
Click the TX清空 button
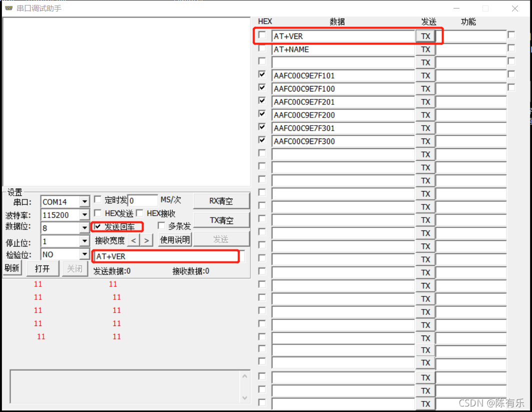coord(221,220)
